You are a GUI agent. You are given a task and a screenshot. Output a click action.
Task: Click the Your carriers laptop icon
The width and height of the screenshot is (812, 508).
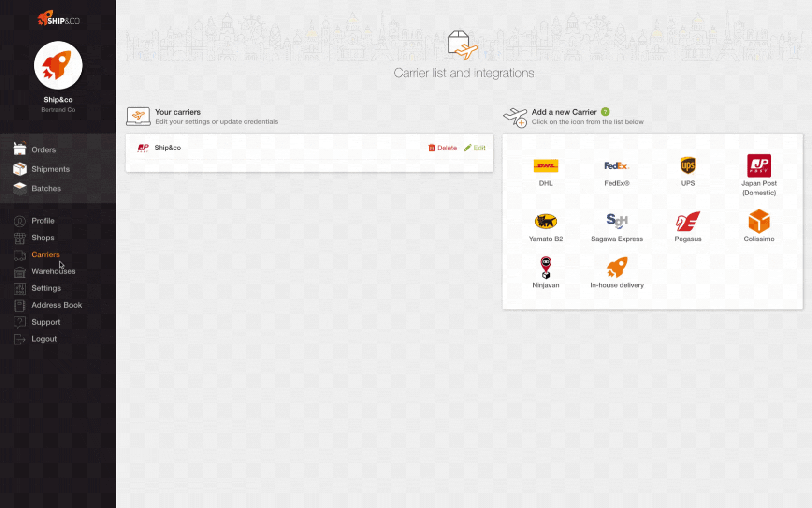(x=138, y=116)
